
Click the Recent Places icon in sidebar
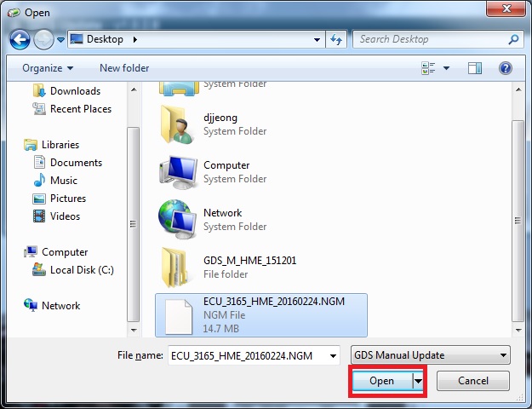click(39, 109)
